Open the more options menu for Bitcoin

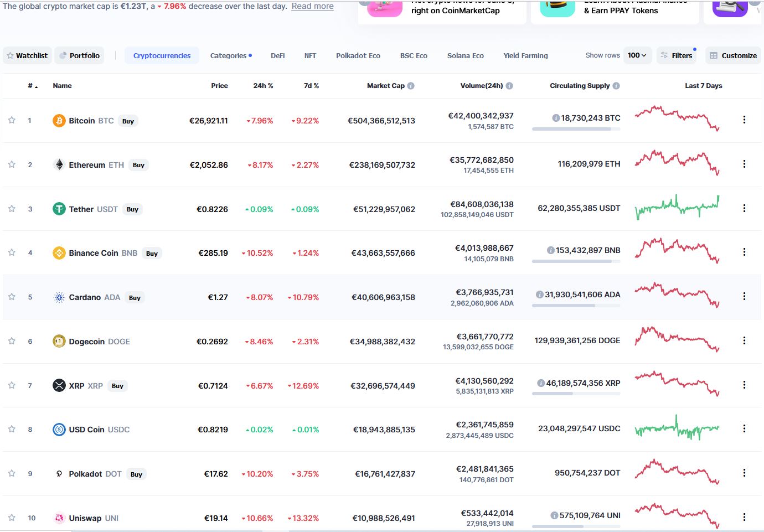pos(744,120)
